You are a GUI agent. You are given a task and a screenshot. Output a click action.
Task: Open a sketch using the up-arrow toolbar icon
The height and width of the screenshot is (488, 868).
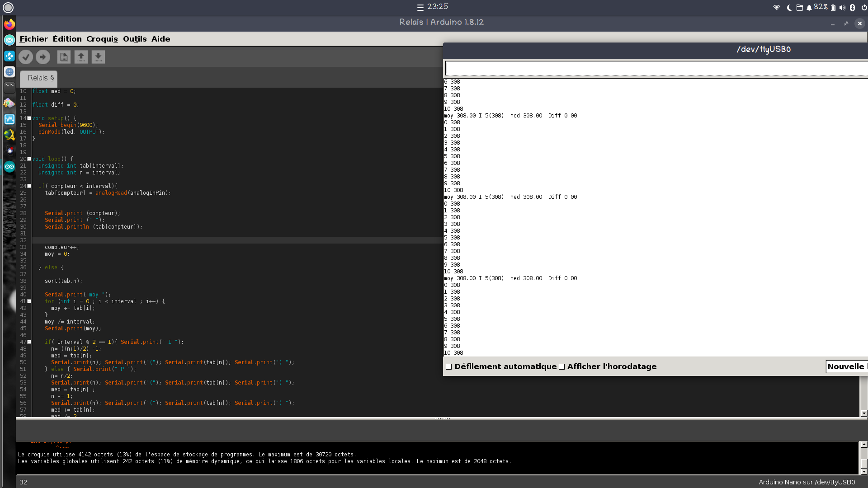81,56
